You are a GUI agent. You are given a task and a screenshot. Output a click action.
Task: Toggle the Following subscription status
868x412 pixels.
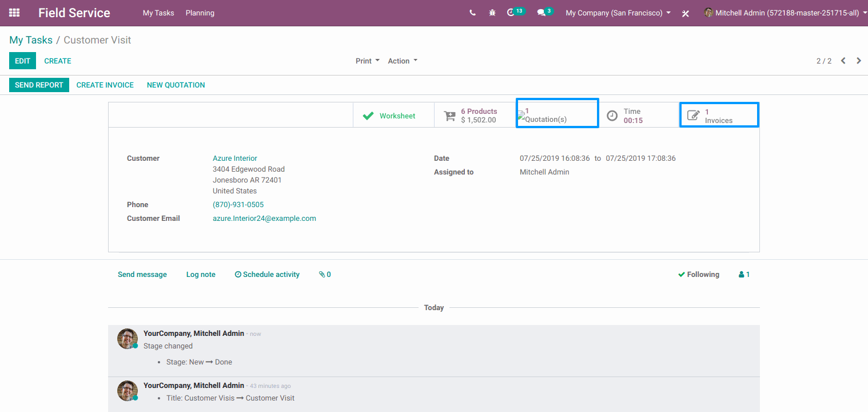tap(698, 275)
